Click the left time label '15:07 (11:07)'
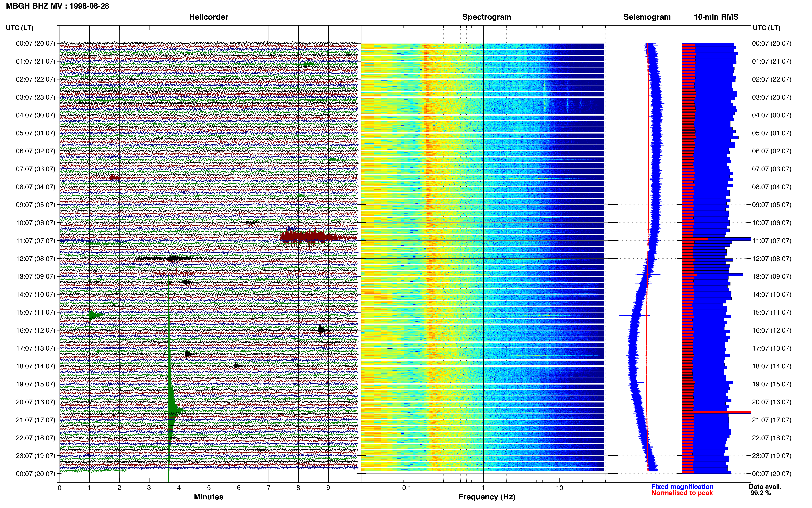Screen dimensions: 812x508 [35, 313]
